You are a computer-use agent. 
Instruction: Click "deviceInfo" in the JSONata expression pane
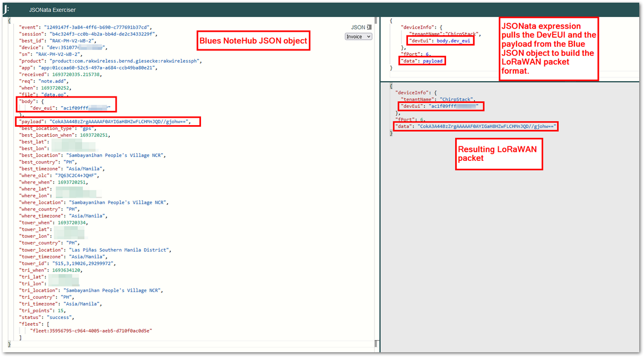(x=417, y=27)
